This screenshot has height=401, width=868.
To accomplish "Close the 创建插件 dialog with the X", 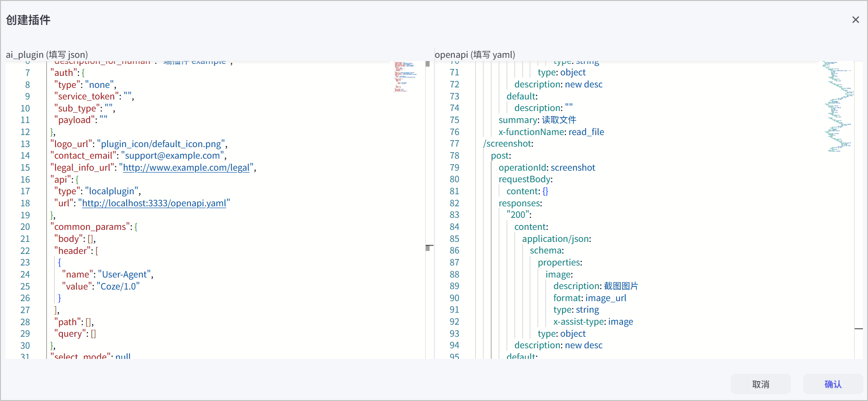I will 856,20.
